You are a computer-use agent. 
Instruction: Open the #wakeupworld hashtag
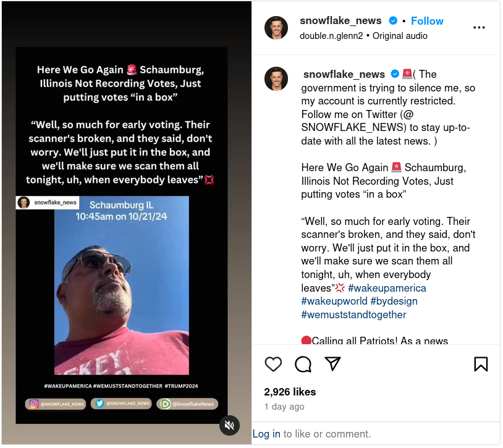334,302
